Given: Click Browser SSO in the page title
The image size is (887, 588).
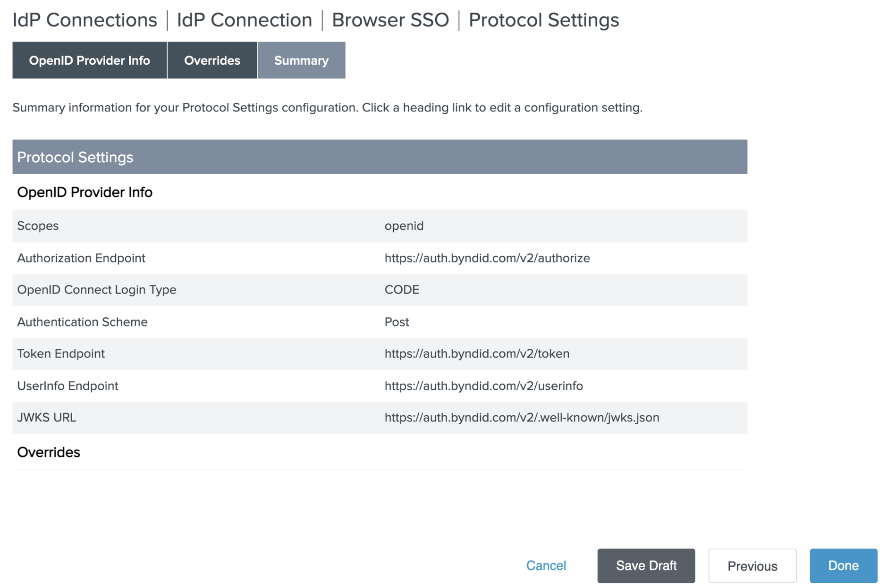Looking at the screenshot, I should 390,20.
